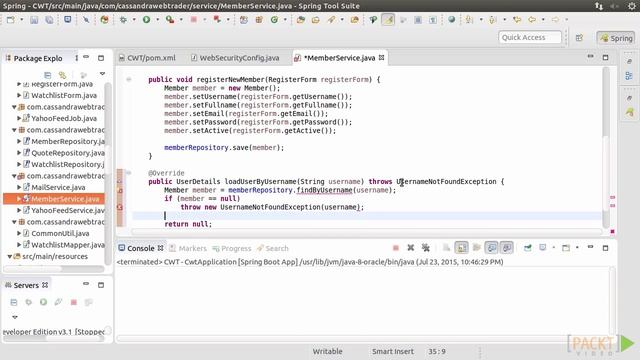Click Smart Insert in status bar
640x360 pixels.
393,351
